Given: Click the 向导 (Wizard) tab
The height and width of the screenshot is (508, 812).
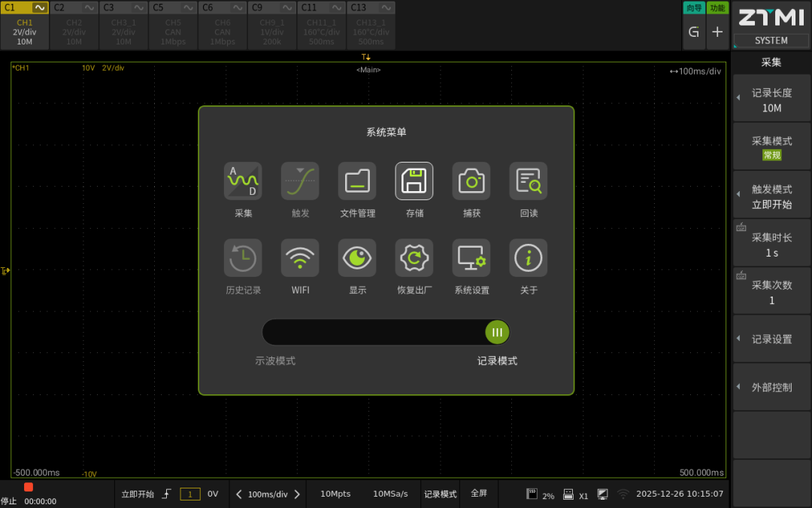Looking at the screenshot, I should (694, 8).
